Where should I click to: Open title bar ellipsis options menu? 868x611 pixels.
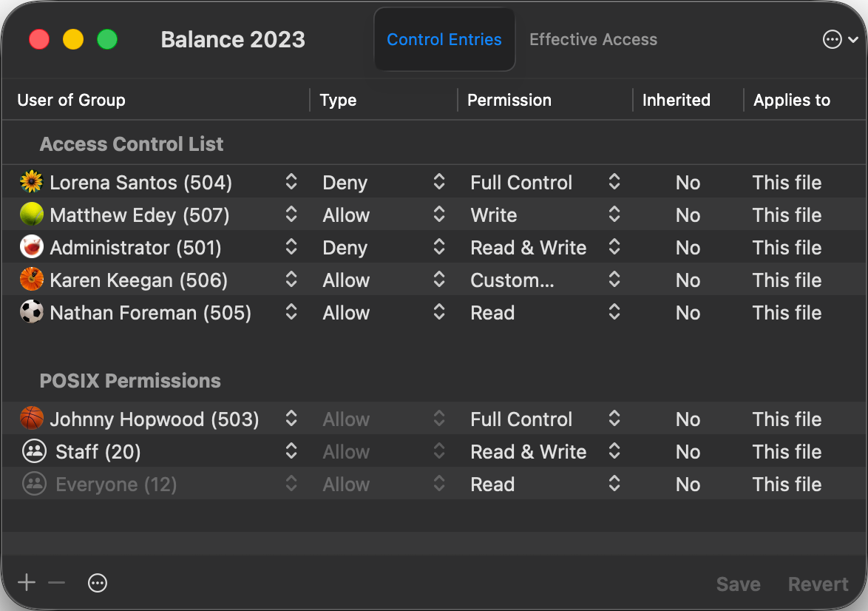[x=841, y=39]
